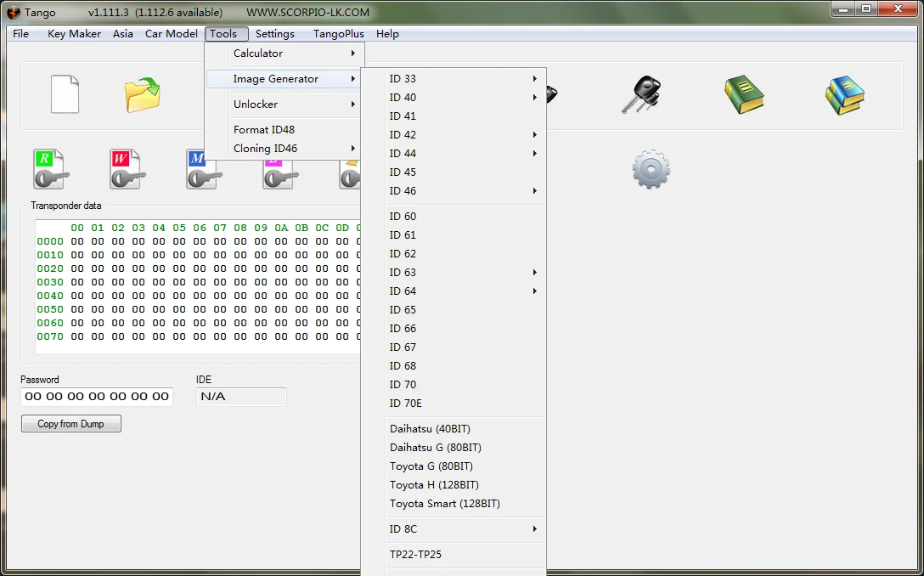Maximize the Tango window
Viewport: 924px width, 576px height.
(x=866, y=8)
